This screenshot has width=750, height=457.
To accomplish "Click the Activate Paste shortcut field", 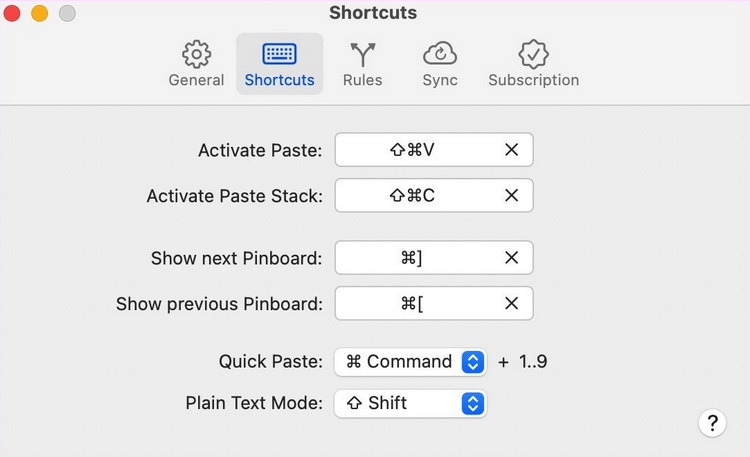I will tap(412, 150).
